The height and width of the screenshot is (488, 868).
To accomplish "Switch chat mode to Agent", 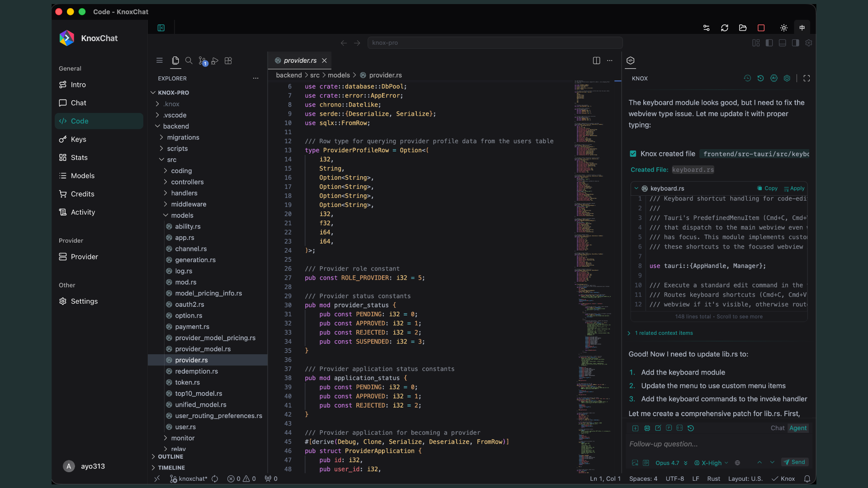I will tap(798, 428).
